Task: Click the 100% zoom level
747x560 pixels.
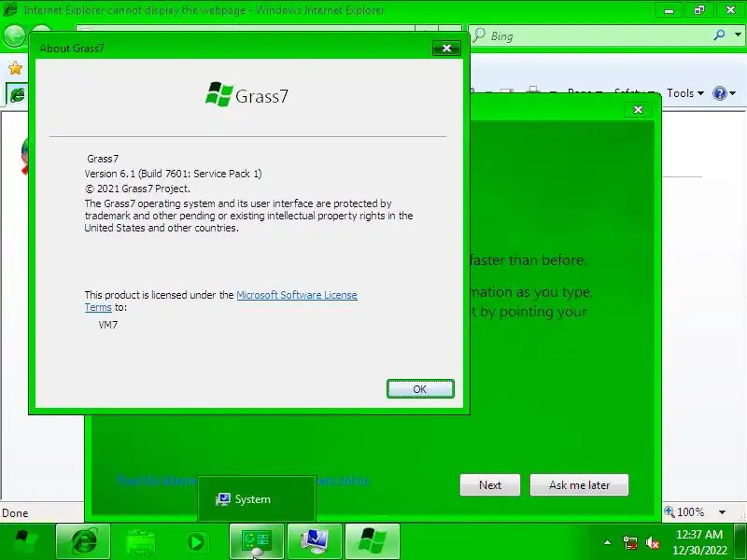Action: 690,512
